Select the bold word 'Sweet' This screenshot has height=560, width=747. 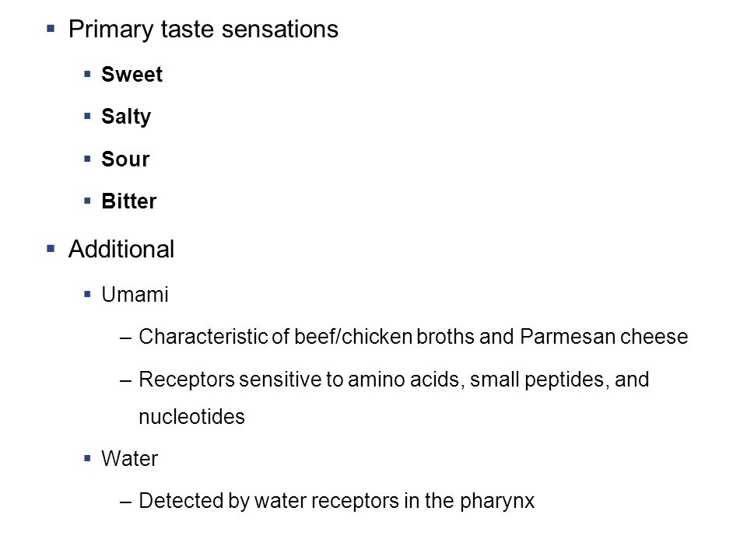tap(132, 75)
